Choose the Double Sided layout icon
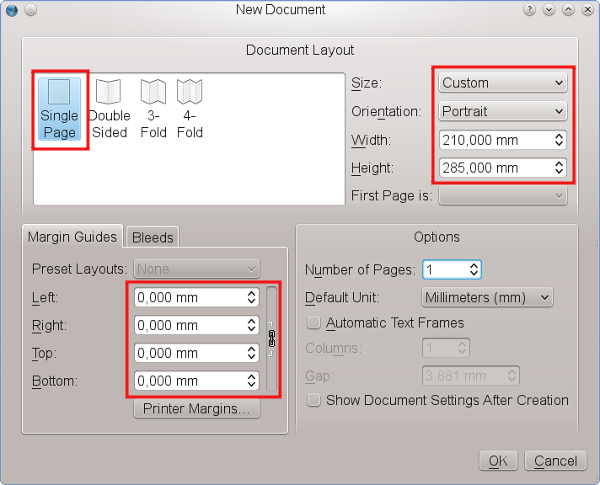 109,108
